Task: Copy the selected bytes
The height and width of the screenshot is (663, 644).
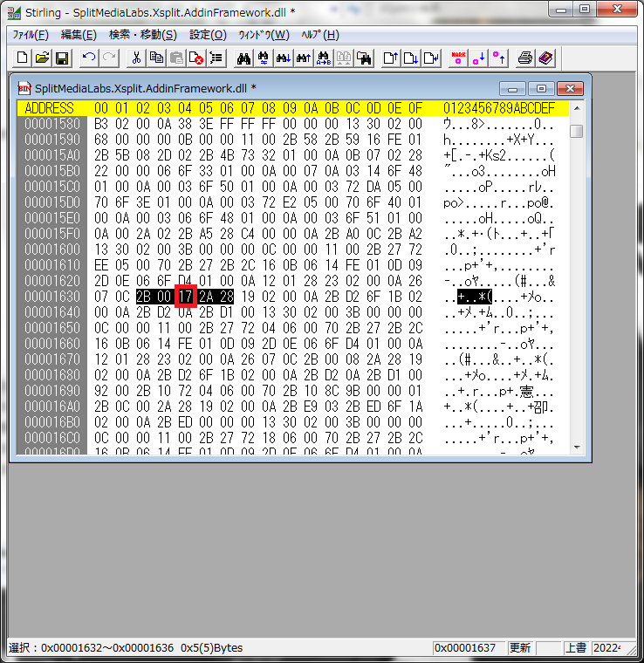Action: [156, 58]
